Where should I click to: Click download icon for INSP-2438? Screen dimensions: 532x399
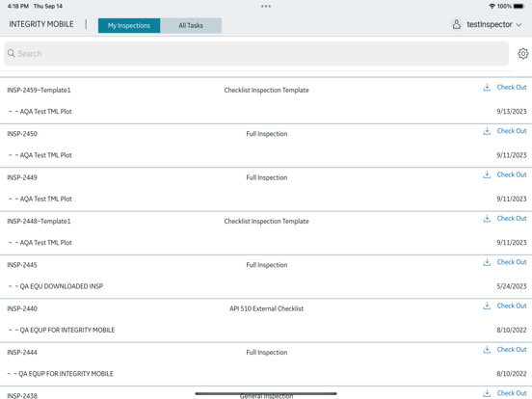pyautogui.click(x=487, y=393)
